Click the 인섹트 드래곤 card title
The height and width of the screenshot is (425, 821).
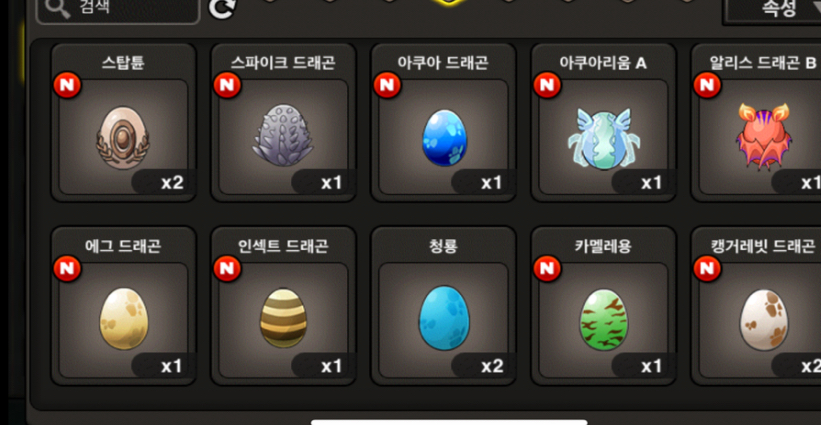[283, 246]
